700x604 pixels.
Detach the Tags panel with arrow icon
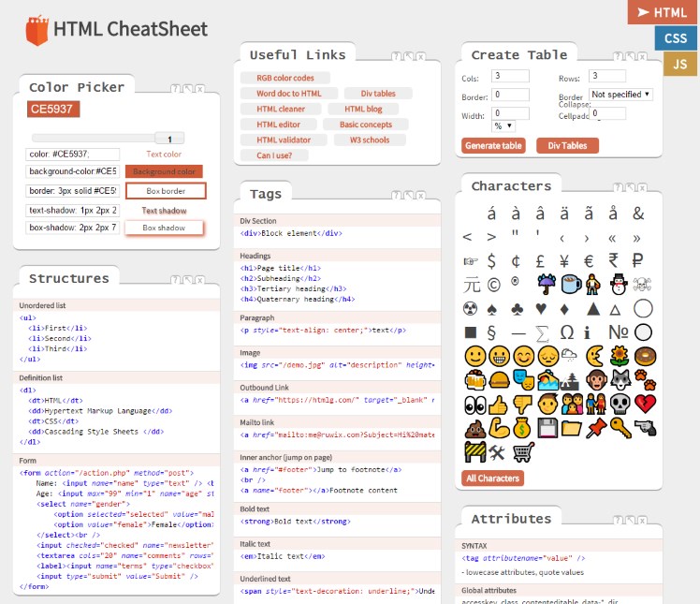coord(408,195)
